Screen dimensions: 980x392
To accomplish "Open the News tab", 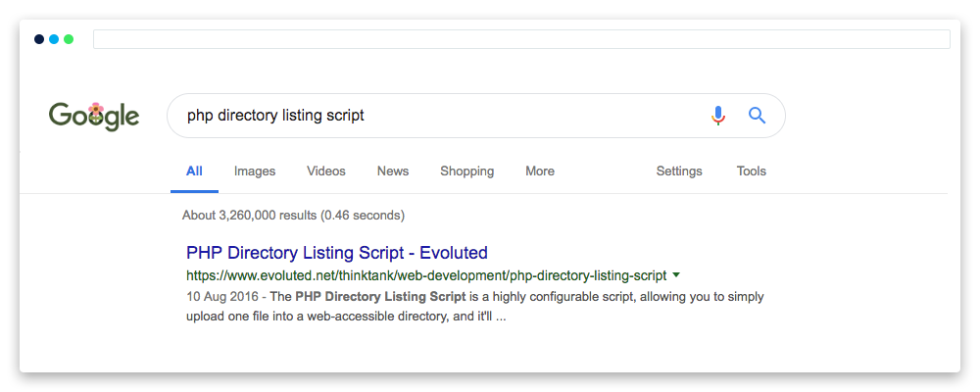I will coord(393,171).
